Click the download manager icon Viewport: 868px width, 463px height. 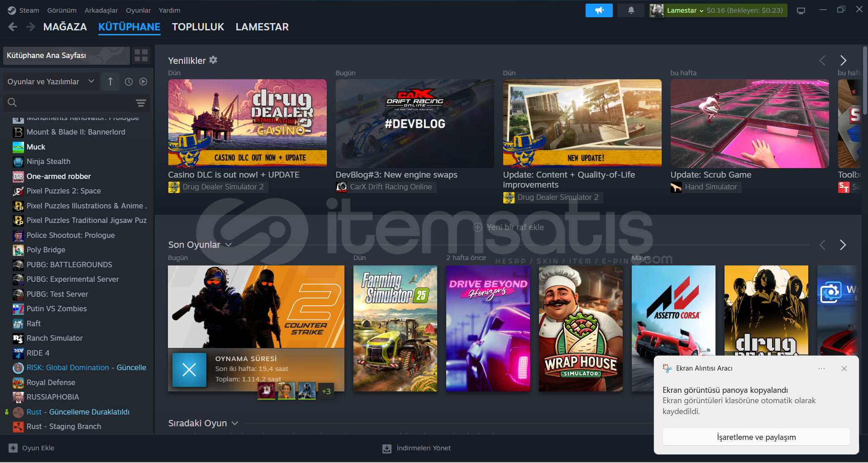coord(387,449)
